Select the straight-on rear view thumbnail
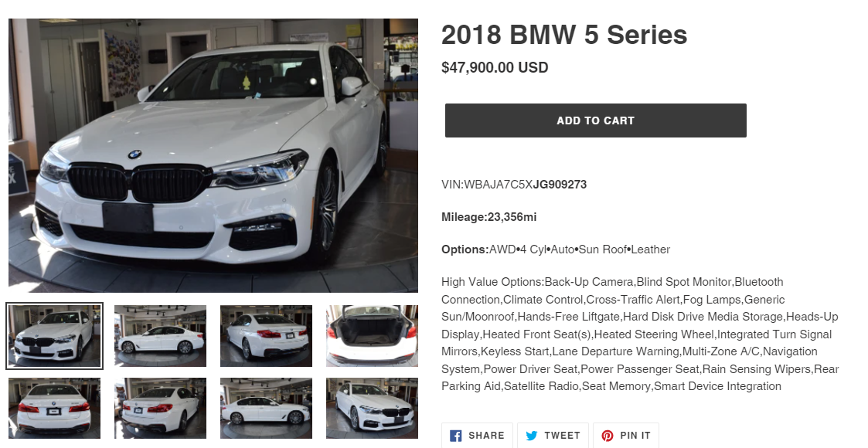The width and height of the screenshot is (868, 448). [x=54, y=408]
